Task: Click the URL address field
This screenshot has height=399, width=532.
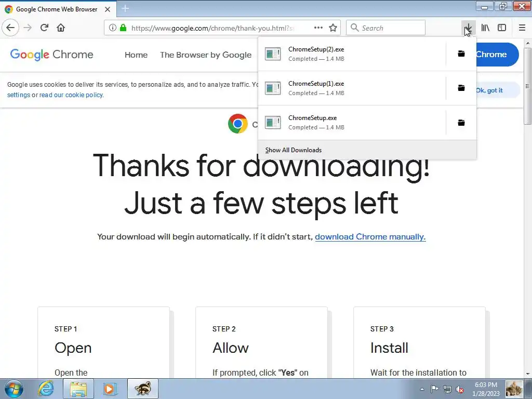Action: [212, 28]
